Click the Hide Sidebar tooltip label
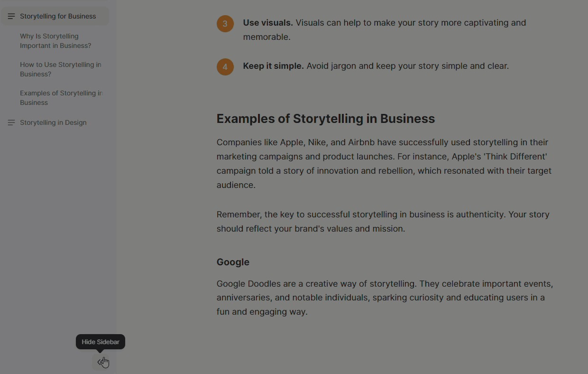Viewport: 588px width, 374px height. pos(101,342)
